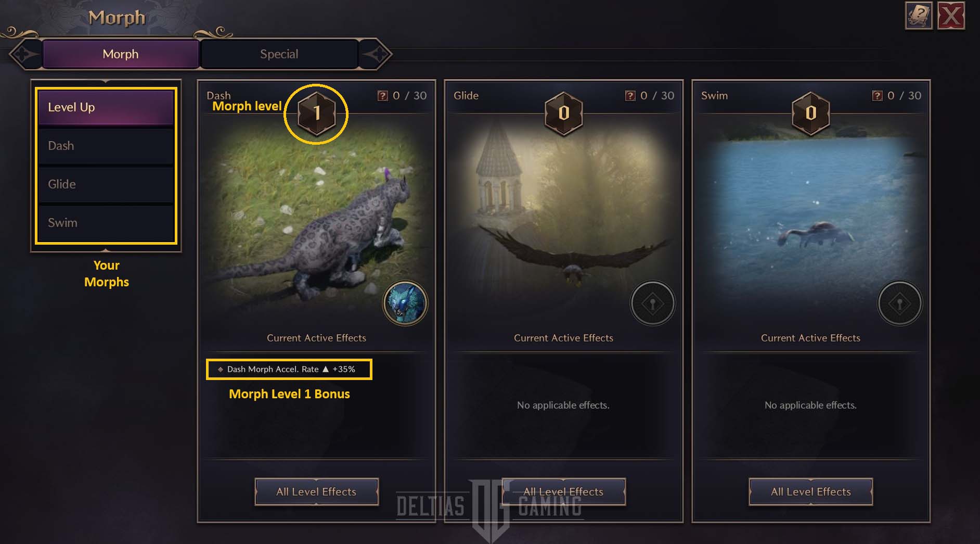
Task: Click the Glide level 0 hexagon badge
Action: tap(563, 113)
